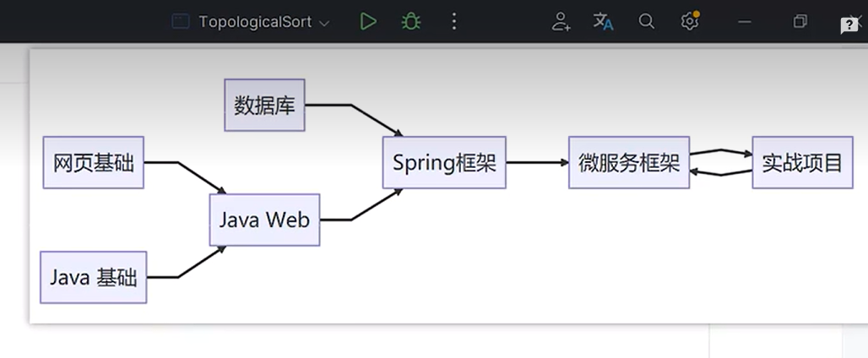Click the Java 基础 node

pyautogui.click(x=94, y=277)
